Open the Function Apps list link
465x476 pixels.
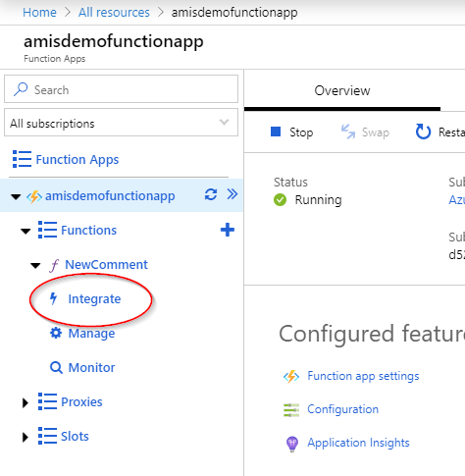coord(77,160)
